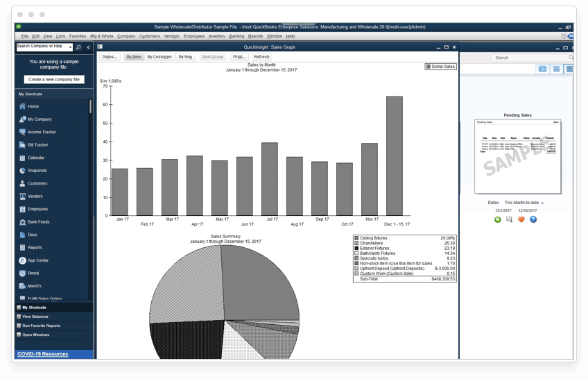The image size is (588, 379).
Task: Open the Help menu
Action: (291, 36)
